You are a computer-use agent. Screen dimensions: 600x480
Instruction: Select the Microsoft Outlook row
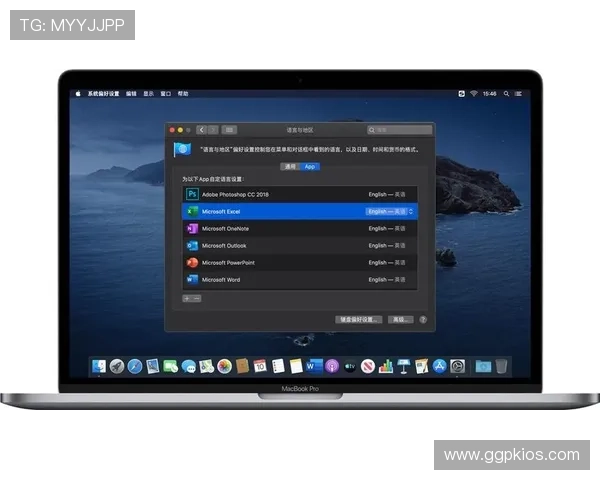300,245
